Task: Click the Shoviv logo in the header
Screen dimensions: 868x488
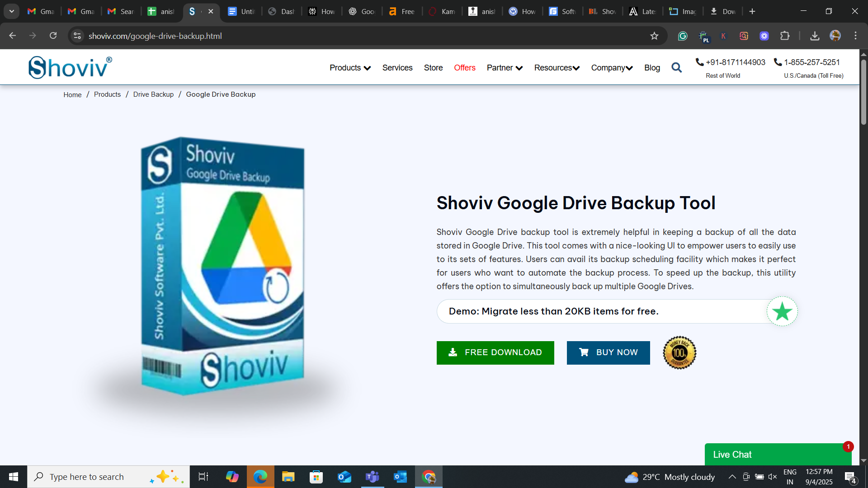Action: coord(70,67)
